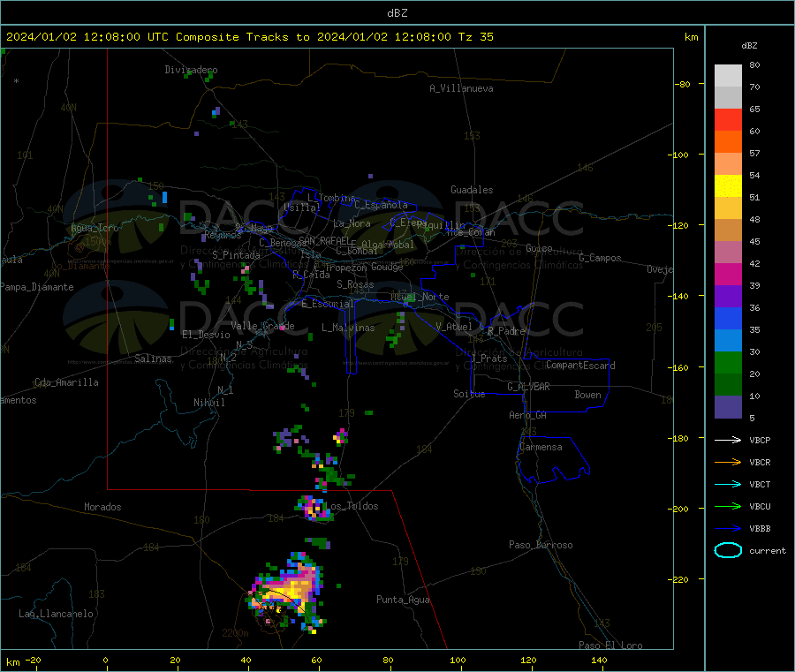Click the G_ALVEAR label

[x=528, y=387]
